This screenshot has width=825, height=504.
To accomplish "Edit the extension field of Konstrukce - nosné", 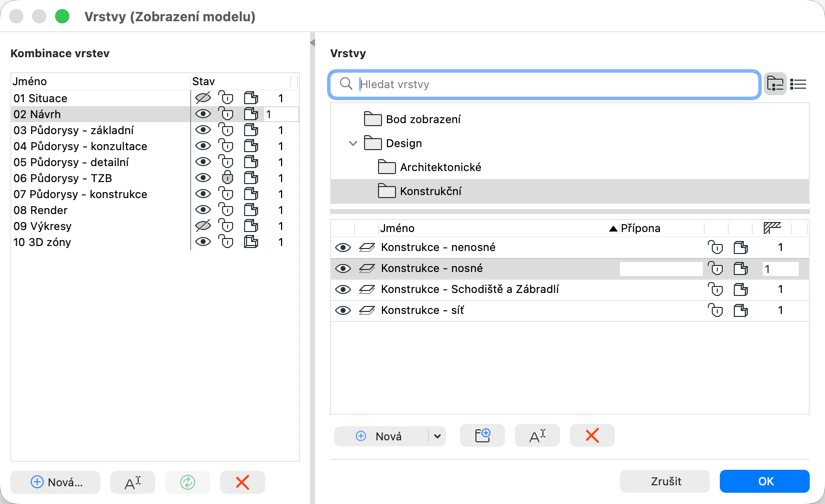I will (661, 269).
